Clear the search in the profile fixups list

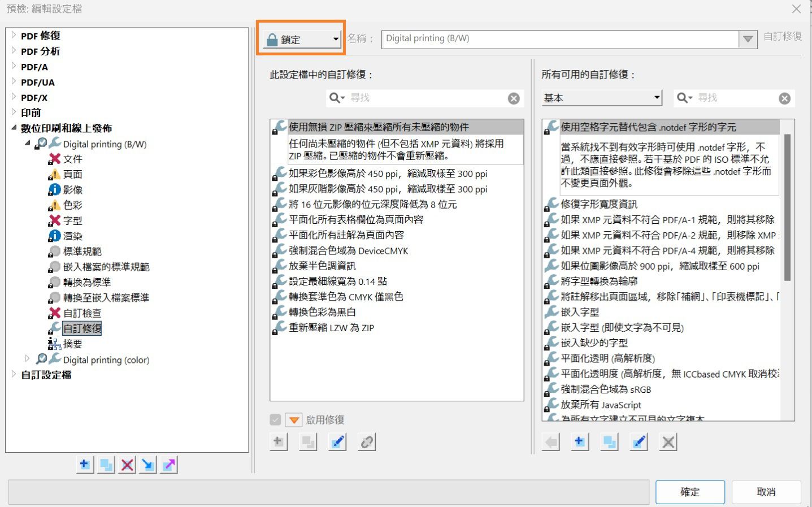(x=514, y=98)
